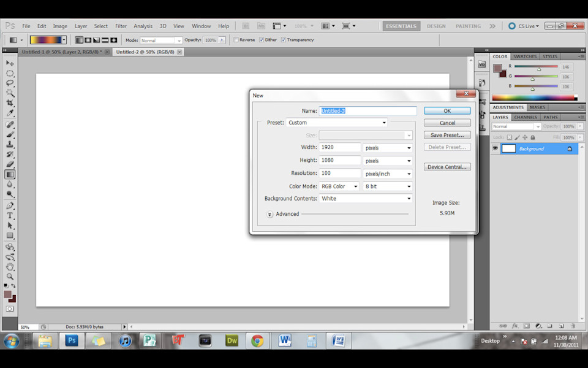
Task: Select the Lasso tool
Action: click(10, 83)
